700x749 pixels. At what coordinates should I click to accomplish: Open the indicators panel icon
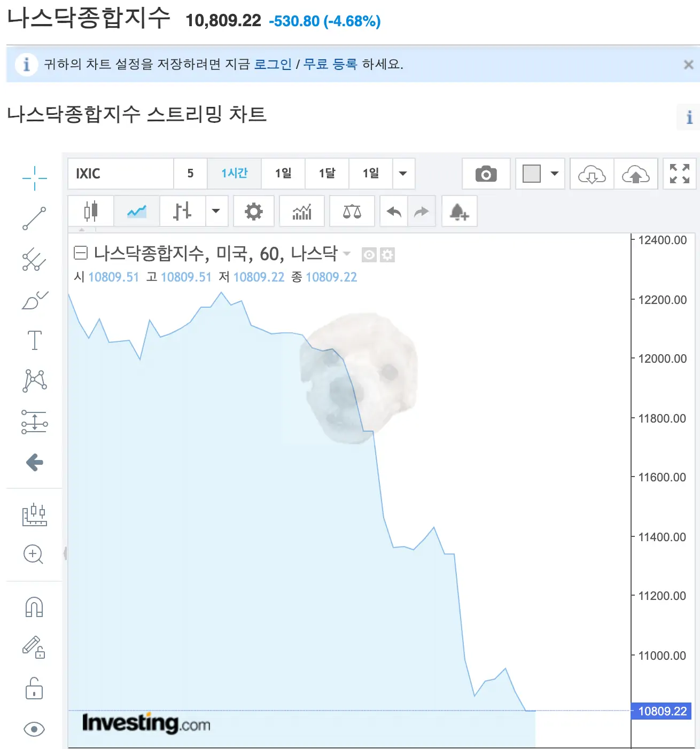[x=301, y=211]
